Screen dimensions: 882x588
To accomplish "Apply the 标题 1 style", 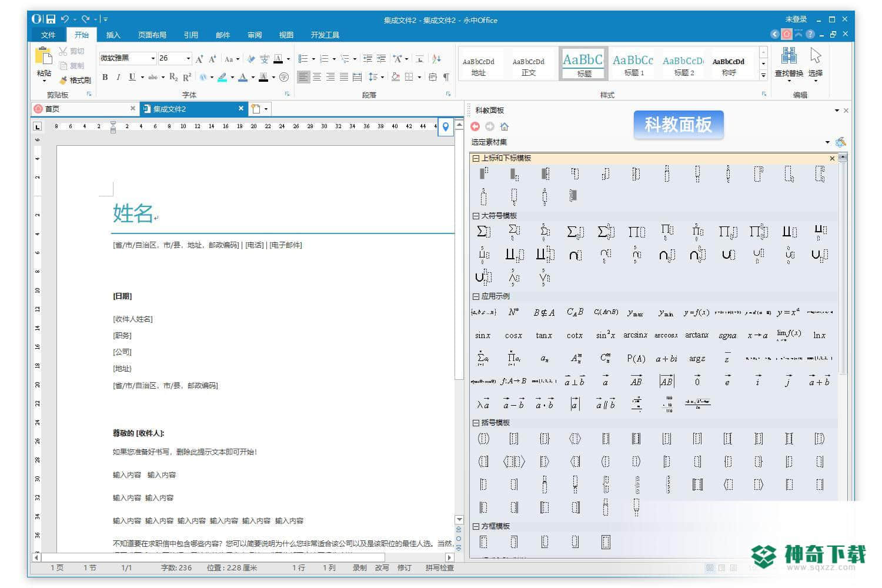I will coord(633,64).
